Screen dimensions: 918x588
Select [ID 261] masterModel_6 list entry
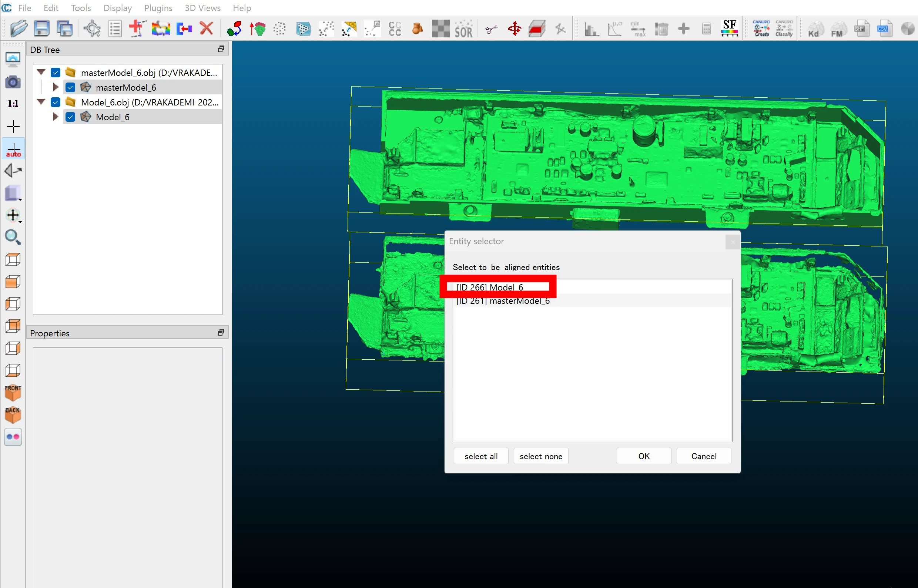503,301
